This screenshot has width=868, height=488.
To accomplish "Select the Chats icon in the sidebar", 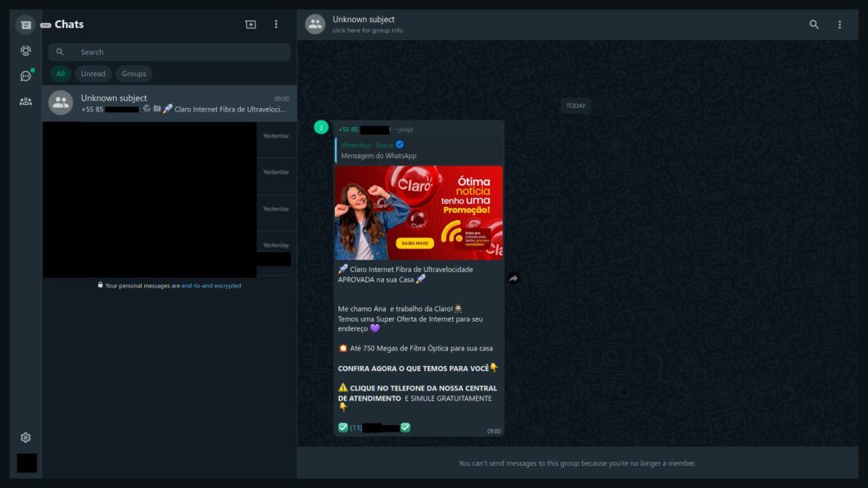I will [25, 24].
